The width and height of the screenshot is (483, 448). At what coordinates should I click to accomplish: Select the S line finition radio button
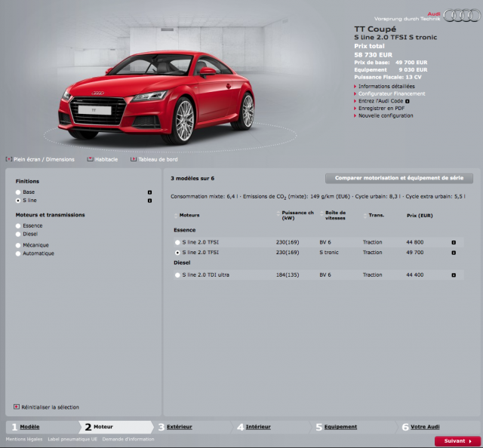click(x=18, y=201)
